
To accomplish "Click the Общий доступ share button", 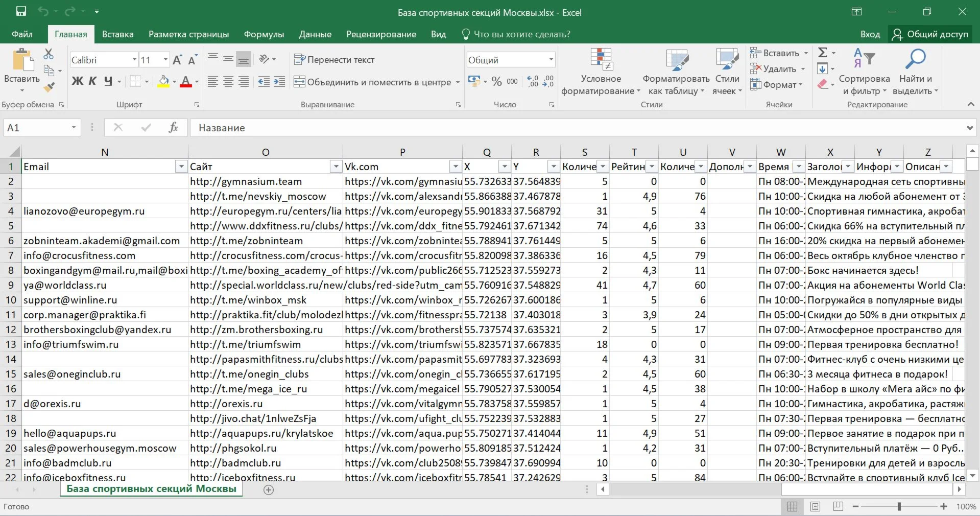I will (930, 34).
